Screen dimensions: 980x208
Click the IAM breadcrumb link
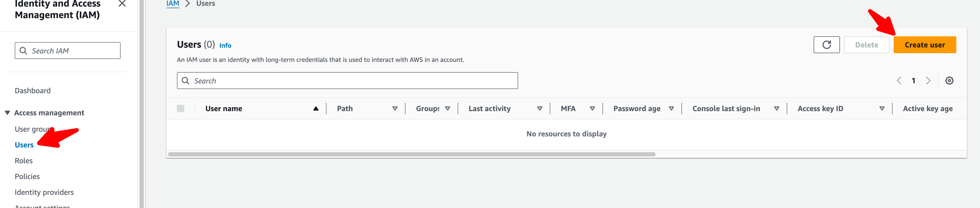coord(173,4)
